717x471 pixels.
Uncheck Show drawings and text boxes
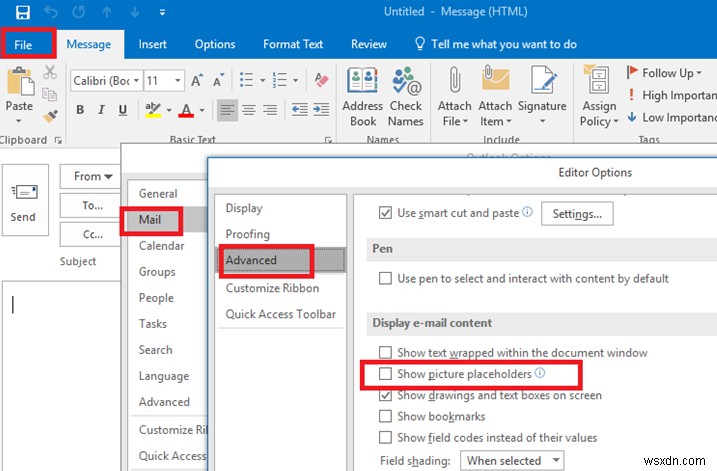(385, 395)
